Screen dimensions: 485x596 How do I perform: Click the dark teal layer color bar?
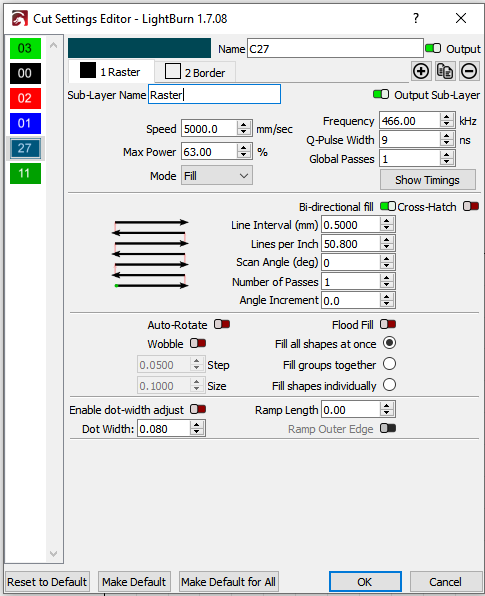click(x=139, y=48)
